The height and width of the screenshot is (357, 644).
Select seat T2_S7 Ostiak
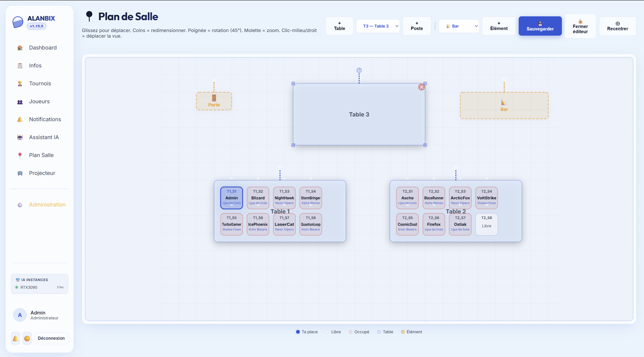click(460, 224)
